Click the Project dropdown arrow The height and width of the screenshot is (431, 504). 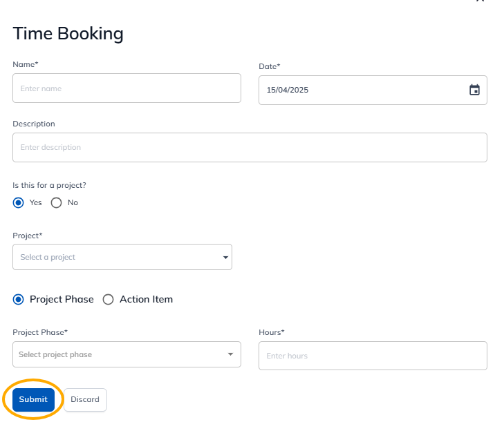click(225, 258)
